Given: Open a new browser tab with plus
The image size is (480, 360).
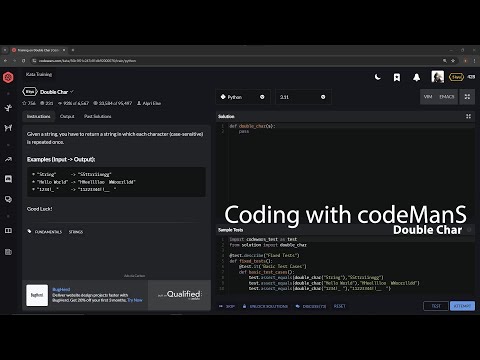Looking at the screenshot, I should pos(73,50).
